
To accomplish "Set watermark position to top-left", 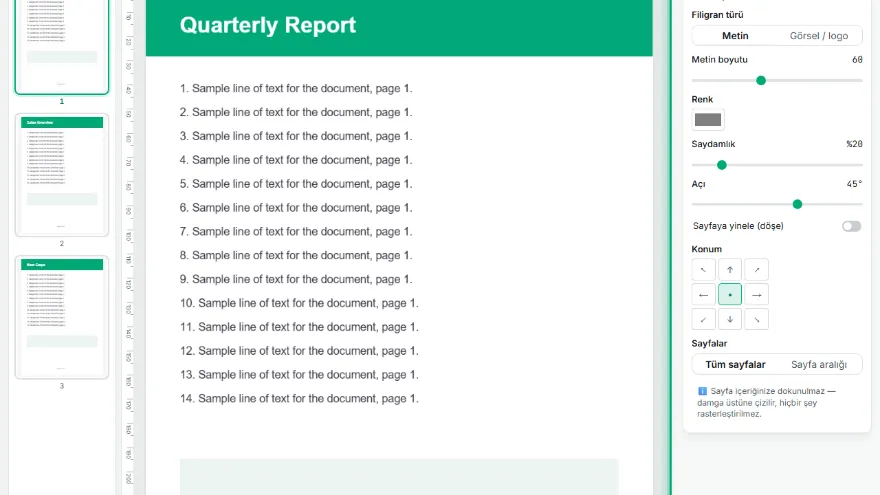I will pyautogui.click(x=703, y=270).
